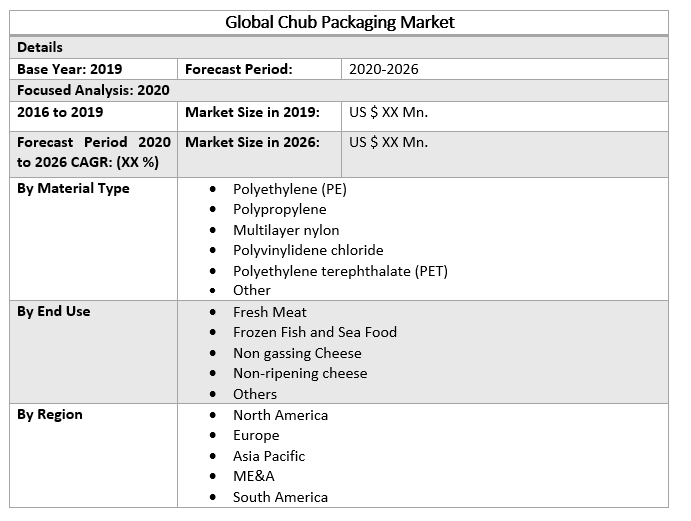Select the Multilayer nylon entry

tap(286, 230)
